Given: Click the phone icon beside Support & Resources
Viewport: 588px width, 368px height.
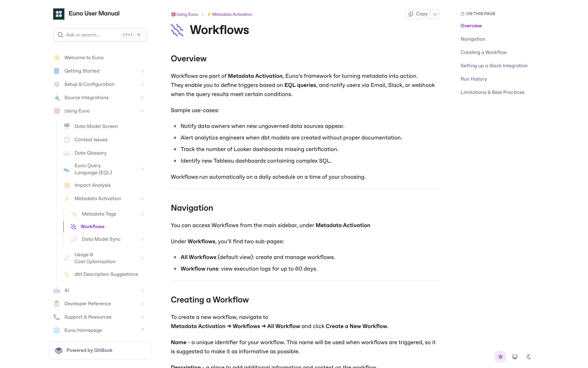Looking at the screenshot, I should [57, 317].
